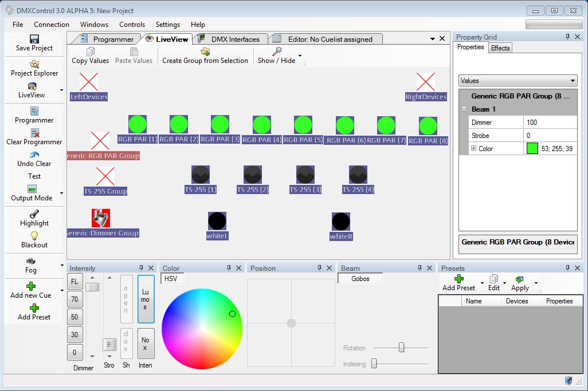
Task: Toggle the Nox intensity button
Action: coord(146,343)
